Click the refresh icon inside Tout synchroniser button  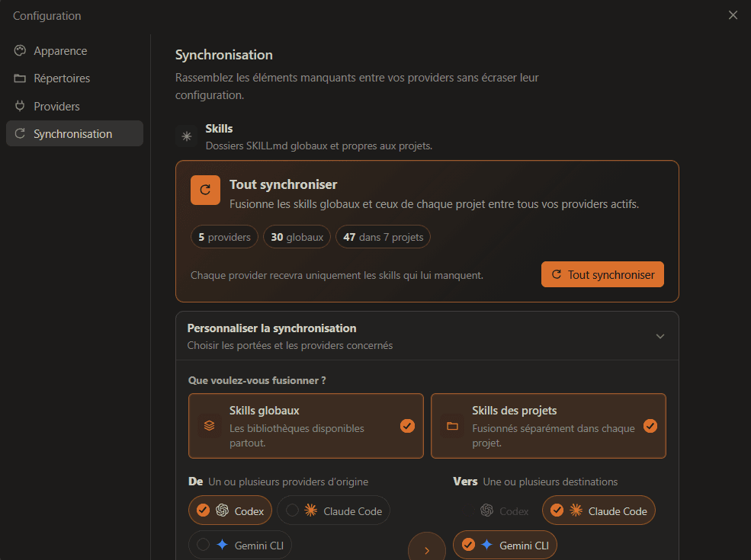pyautogui.click(x=556, y=274)
